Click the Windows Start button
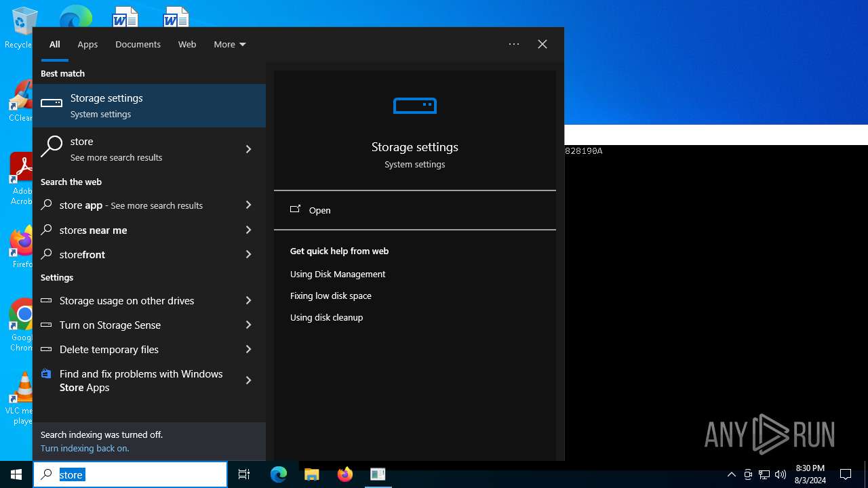868x488 pixels. (x=16, y=474)
